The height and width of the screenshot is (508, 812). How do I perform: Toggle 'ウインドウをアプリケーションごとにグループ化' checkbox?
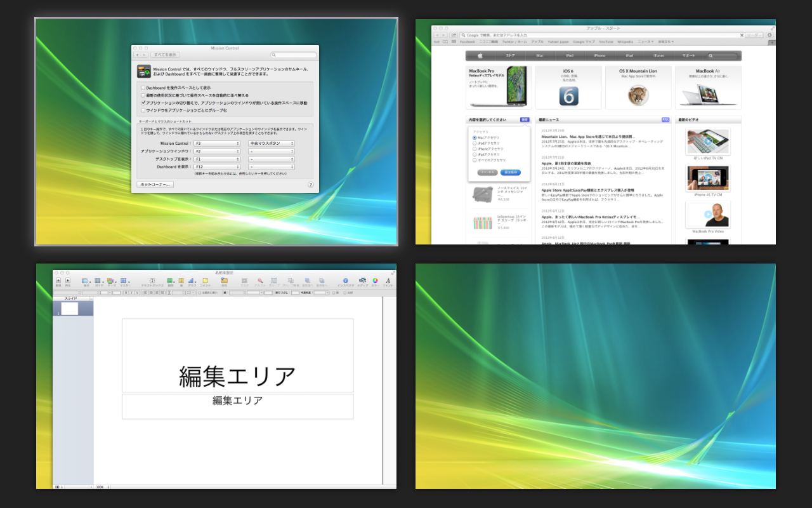click(x=143, y=110)
